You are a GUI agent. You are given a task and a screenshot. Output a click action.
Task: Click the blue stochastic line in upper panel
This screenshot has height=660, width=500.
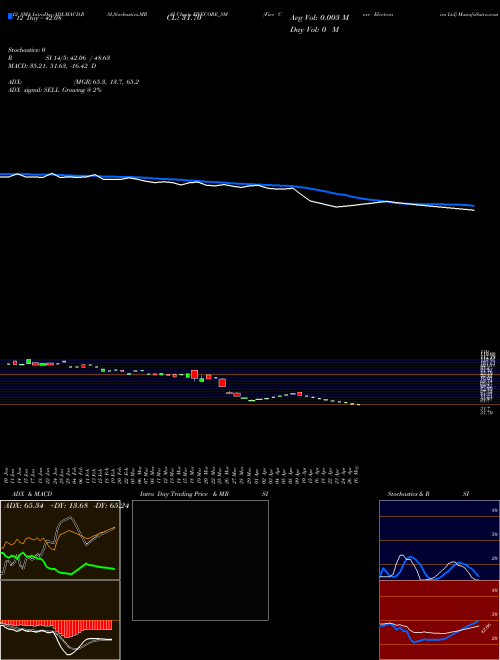429,568
